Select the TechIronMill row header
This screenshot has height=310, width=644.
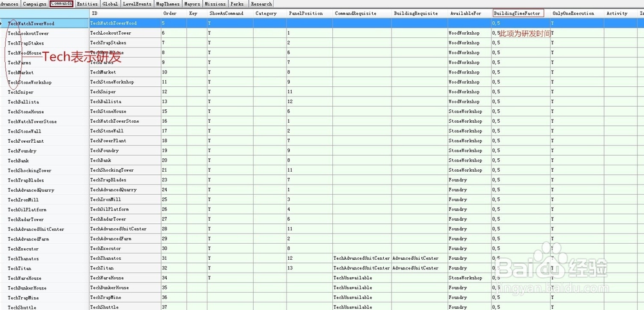44,199
